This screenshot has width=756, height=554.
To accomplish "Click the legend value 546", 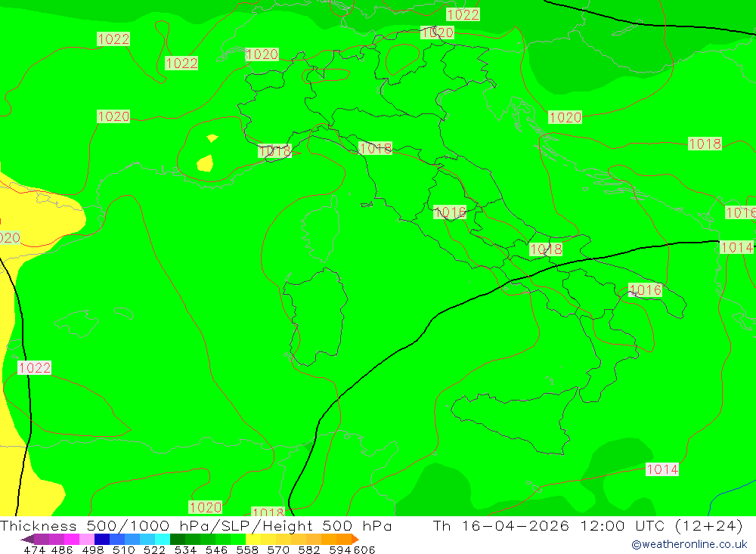I will tap(216, 550).
